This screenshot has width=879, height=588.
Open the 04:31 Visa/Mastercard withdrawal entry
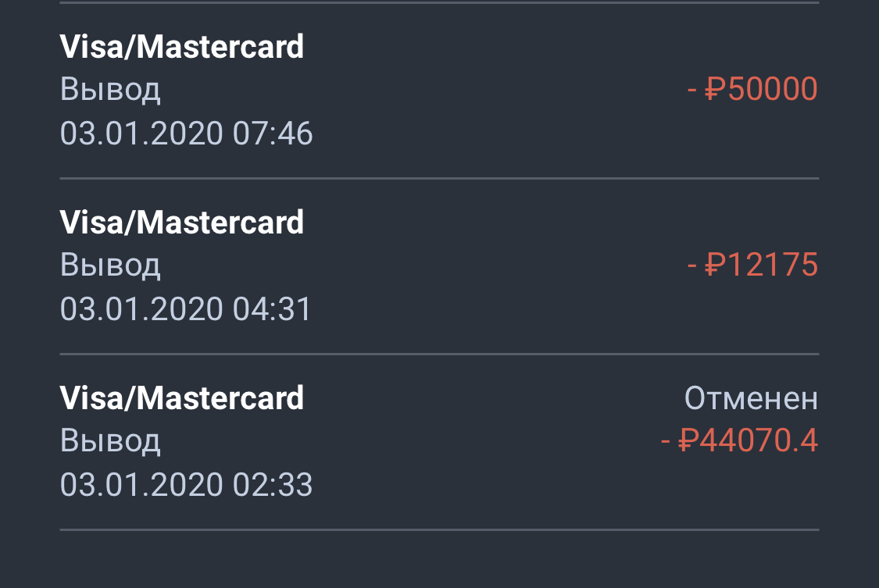tap(439, 266)
